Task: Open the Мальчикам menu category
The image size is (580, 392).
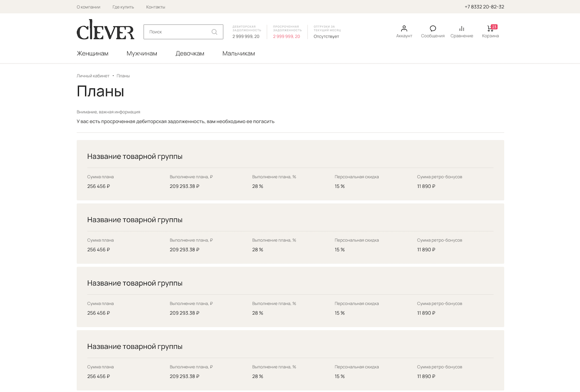Action: tap(238, 54)
